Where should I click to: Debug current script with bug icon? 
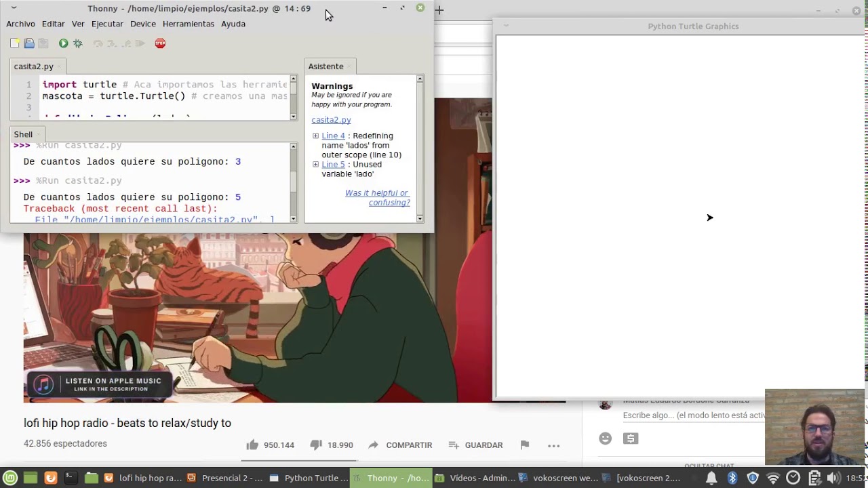78,43
